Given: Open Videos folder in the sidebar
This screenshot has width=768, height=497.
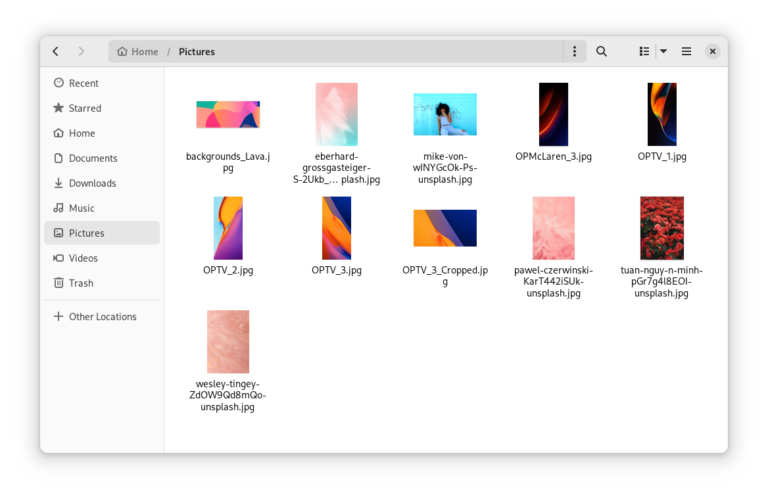Looking at the screenshot, I should pyautogui.click(x=102, y=258).
